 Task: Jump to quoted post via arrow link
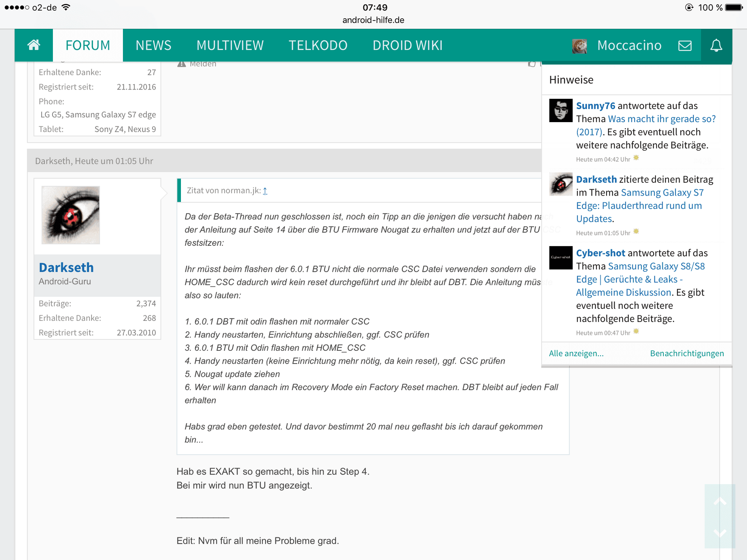pos(265,191)
